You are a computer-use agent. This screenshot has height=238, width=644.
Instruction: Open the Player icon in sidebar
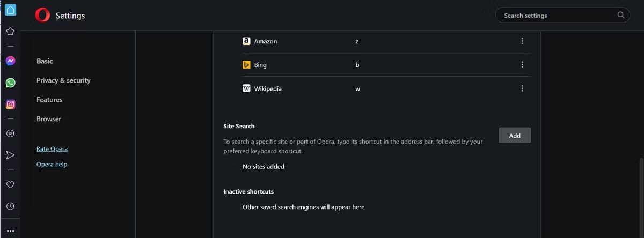[10, 133]
